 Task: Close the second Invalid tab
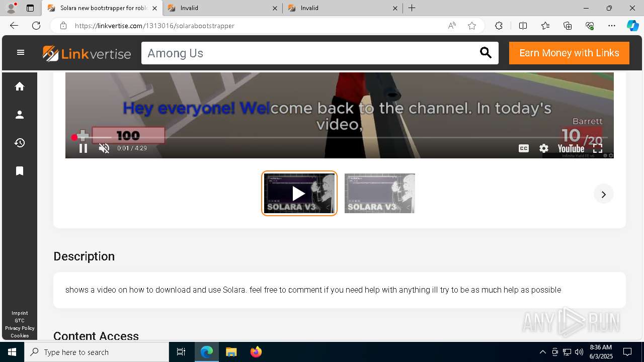(x=395, y=8)
